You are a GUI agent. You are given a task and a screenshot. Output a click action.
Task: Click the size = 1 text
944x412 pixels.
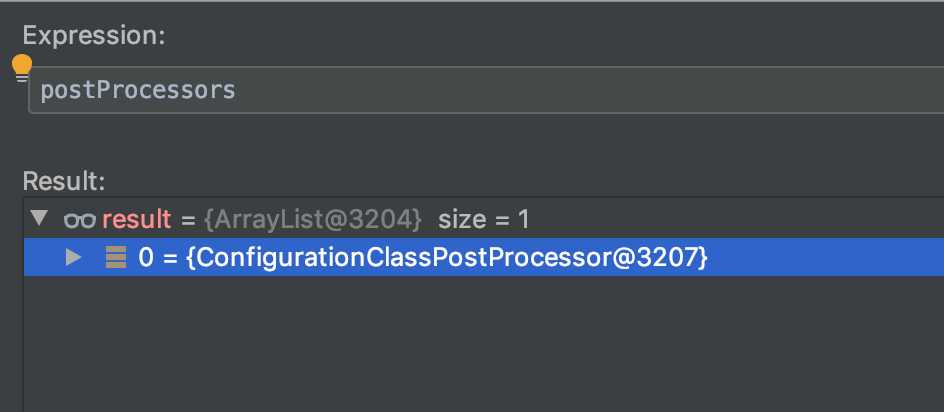(x=483, y=219)
